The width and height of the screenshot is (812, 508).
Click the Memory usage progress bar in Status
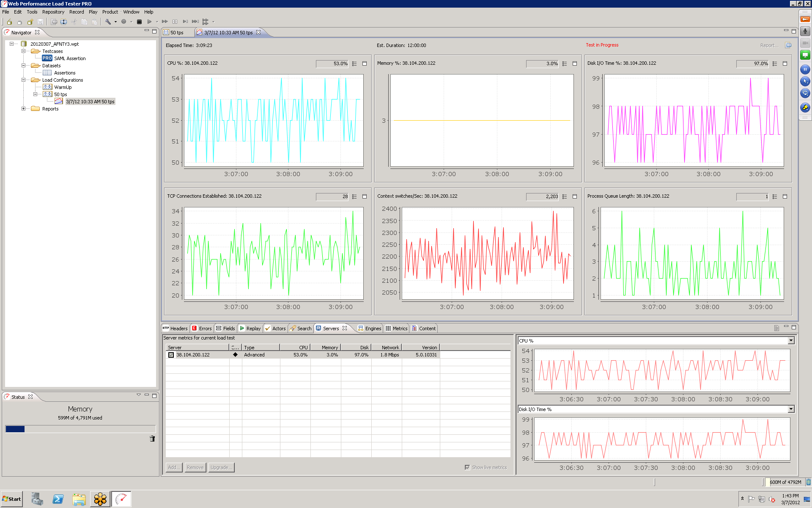[x=80, y=428]
